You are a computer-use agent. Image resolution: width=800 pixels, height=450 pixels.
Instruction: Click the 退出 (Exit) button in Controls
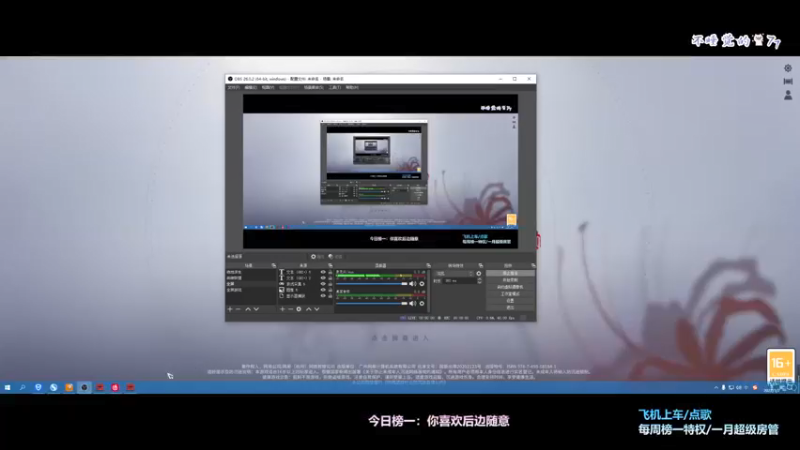[x=510, y=308]
